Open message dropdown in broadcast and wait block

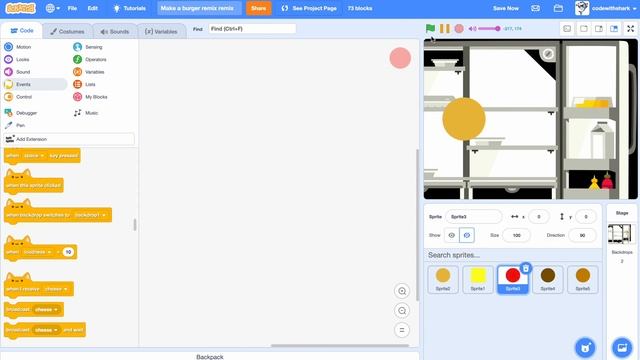tap(46, 330)
